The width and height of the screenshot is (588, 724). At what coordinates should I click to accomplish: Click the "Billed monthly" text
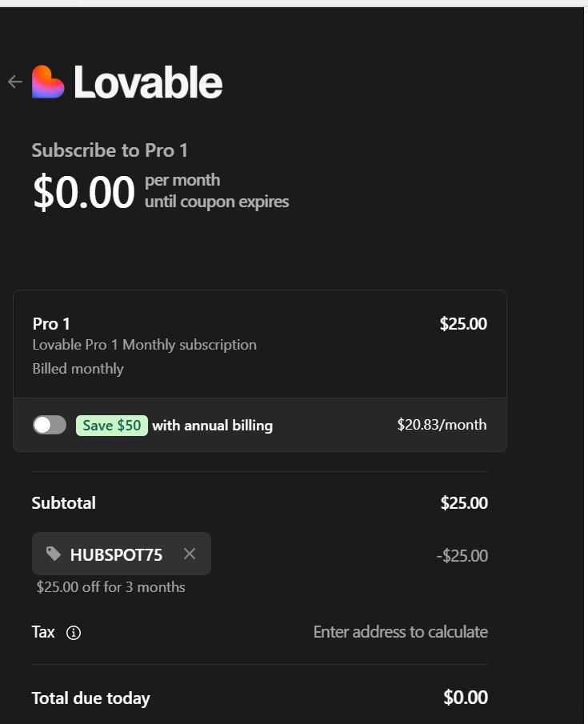(x=78, y=369)
